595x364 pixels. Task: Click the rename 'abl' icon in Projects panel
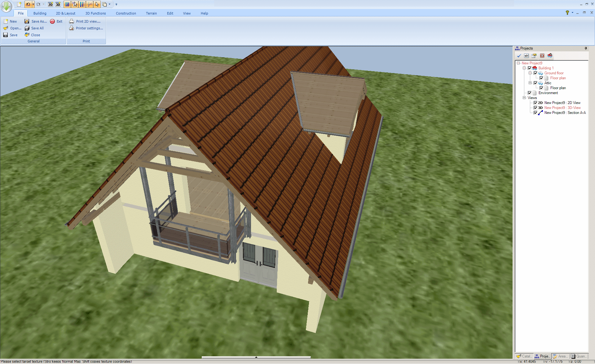[526, 56]
